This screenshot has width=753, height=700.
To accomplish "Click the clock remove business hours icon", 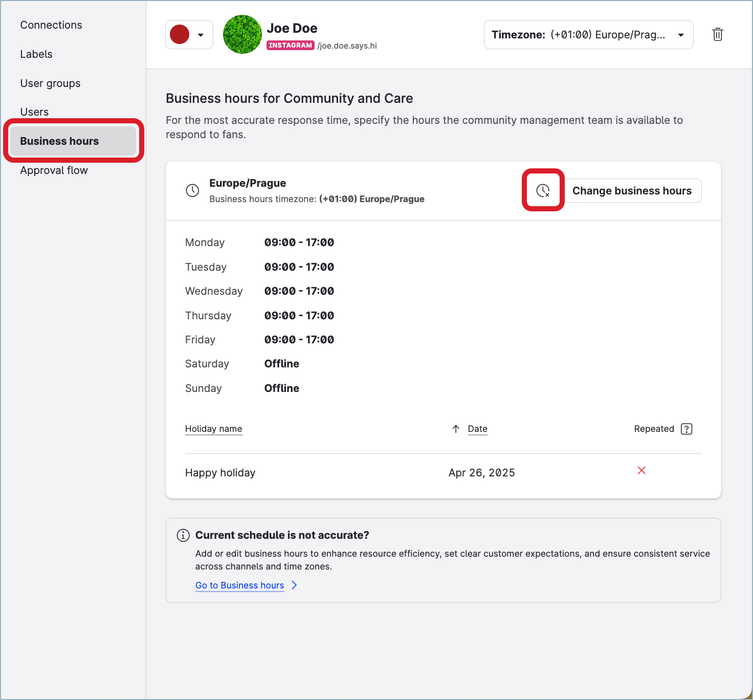I will (x=543, y=191).
